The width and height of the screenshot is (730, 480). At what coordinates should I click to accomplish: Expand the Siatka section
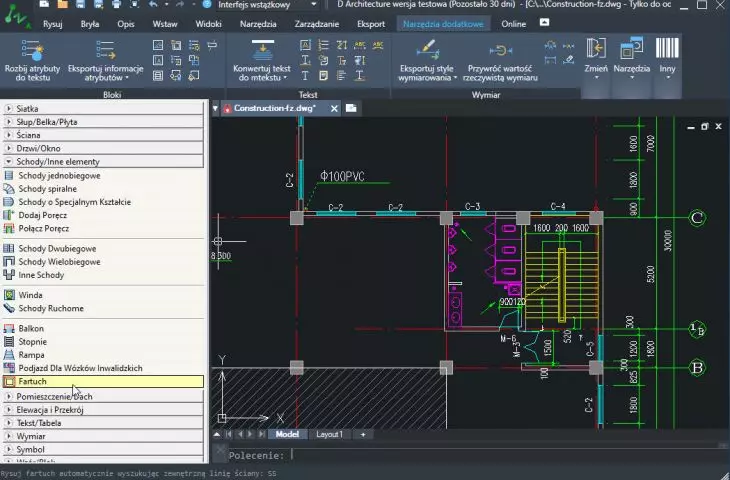tap(103, 108)
